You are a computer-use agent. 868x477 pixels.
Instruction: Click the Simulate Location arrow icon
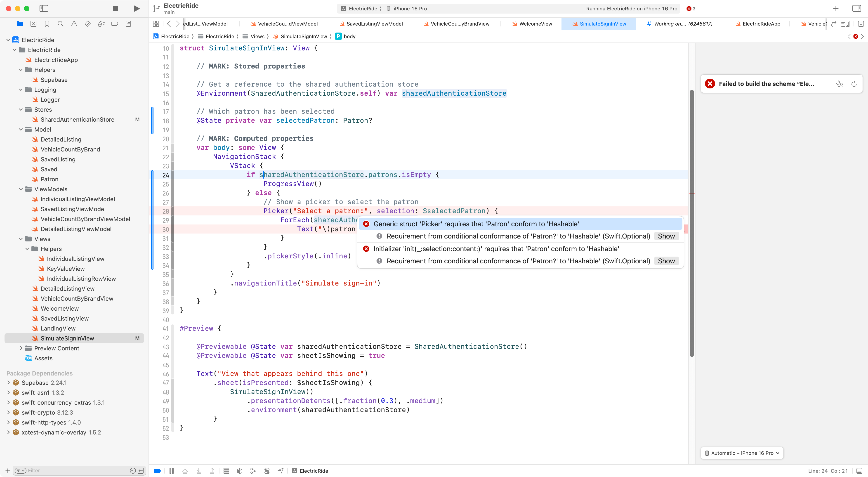pyautogui.click(x=280, y=471)
